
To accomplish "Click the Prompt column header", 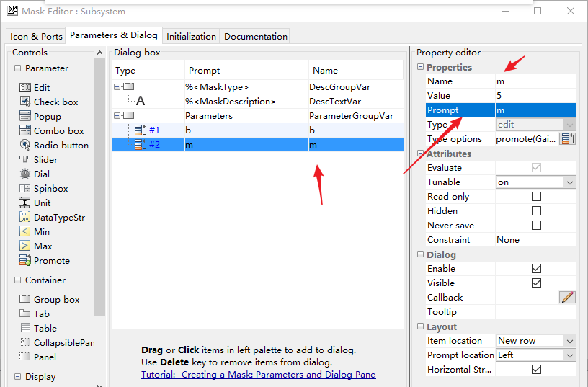I will coord(246,70).
